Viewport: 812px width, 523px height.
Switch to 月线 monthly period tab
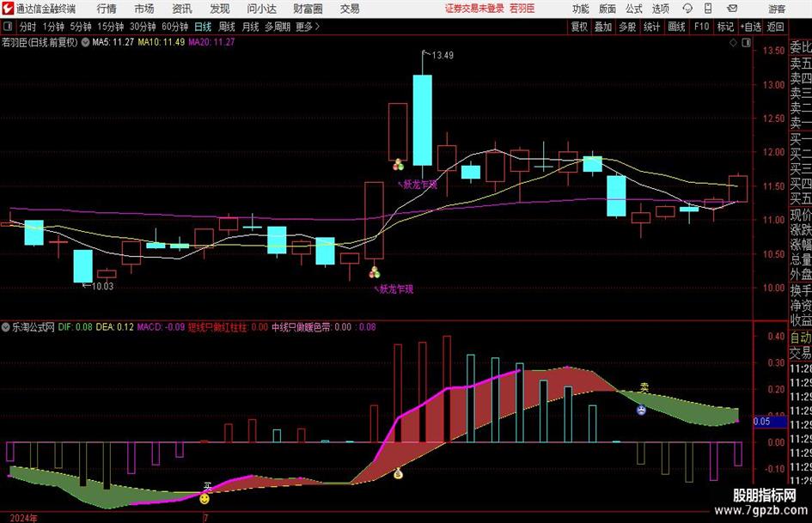(250, 27)
